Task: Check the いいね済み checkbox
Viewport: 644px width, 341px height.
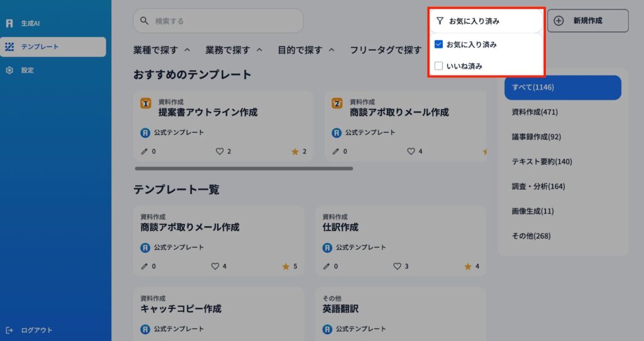Action: point(439,66)
